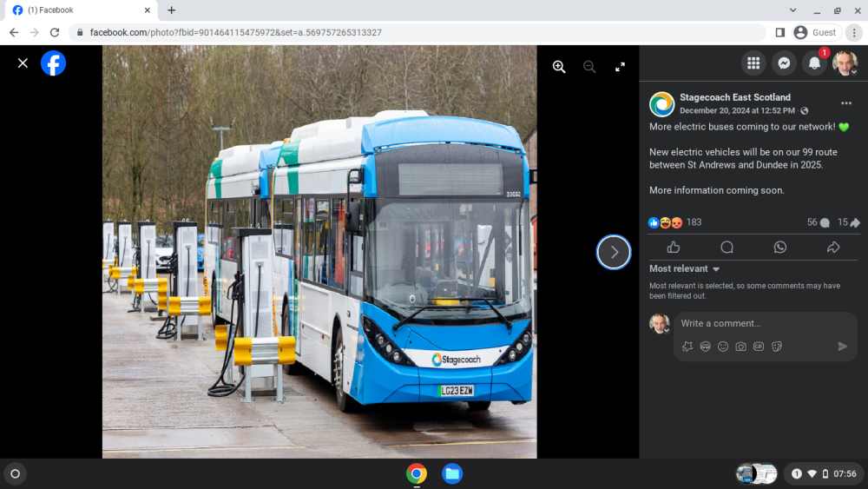Zoom in on the bus photo
This screenshot has height=489, width=868.
(559, 67)
